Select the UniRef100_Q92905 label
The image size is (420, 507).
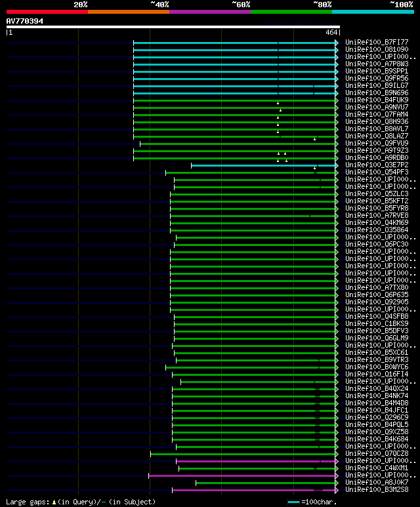[x=377, y=302]
